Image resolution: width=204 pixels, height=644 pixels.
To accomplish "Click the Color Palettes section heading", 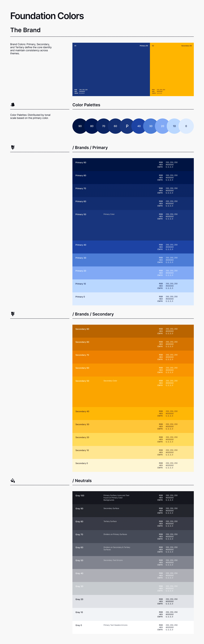I will pyautogui.click(x=86, y=105).
